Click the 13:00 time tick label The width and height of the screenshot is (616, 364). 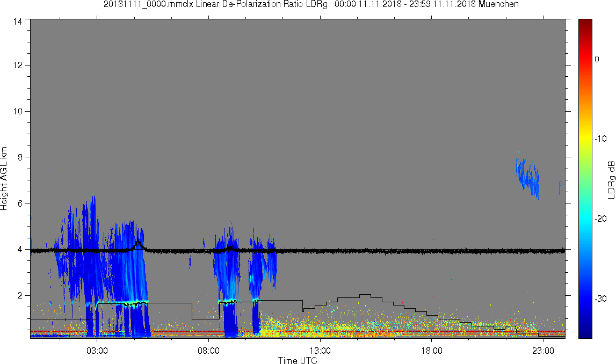(x=320, y=351)
